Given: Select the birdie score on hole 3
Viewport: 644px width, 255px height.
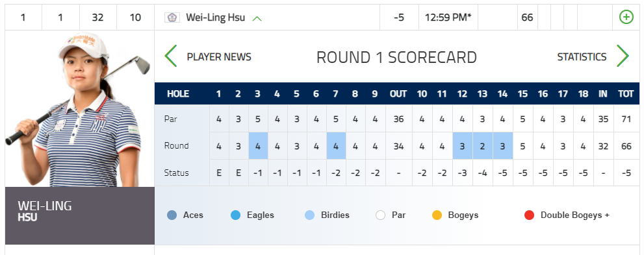Looking at the screenshot, I should (258, 145).
